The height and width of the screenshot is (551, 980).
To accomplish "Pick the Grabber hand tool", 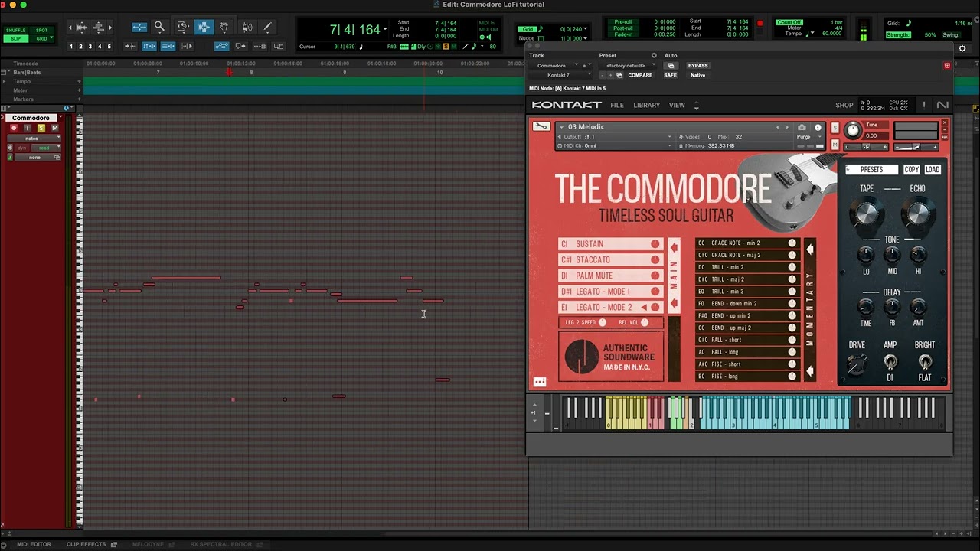I will pyautogui.click(x=224, y=27).
